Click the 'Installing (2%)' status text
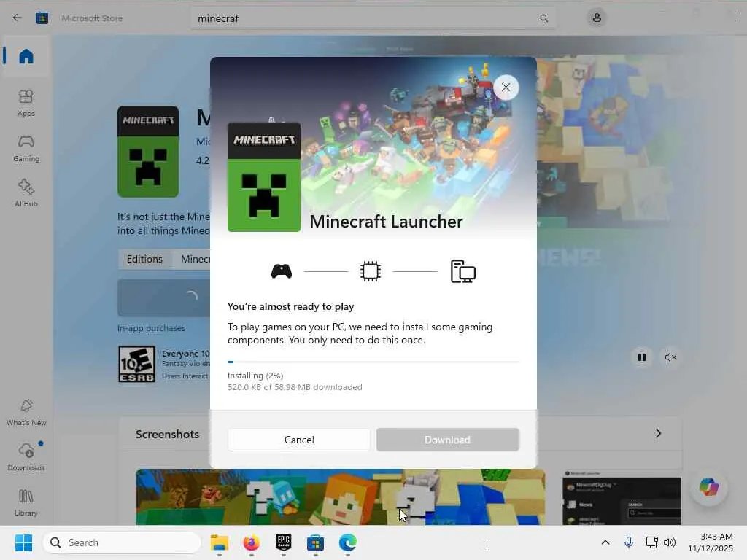 tap(255, 376)
